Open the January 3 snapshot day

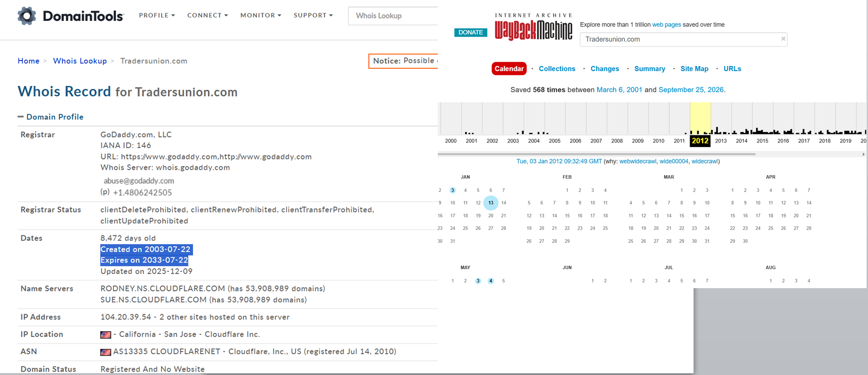452,190
